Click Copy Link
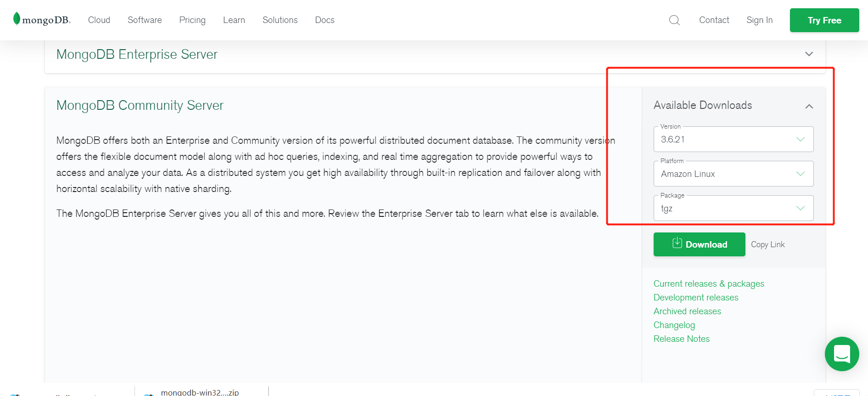Image resolution: width=868 pixels, height=396 pixels. click(x=768, y=244)
